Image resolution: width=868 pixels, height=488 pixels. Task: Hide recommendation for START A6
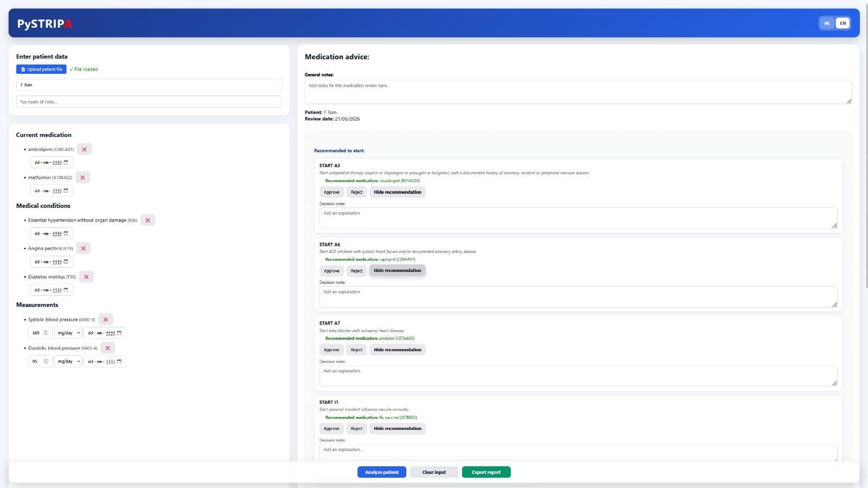pyautogui.click(x=398, y=270)
